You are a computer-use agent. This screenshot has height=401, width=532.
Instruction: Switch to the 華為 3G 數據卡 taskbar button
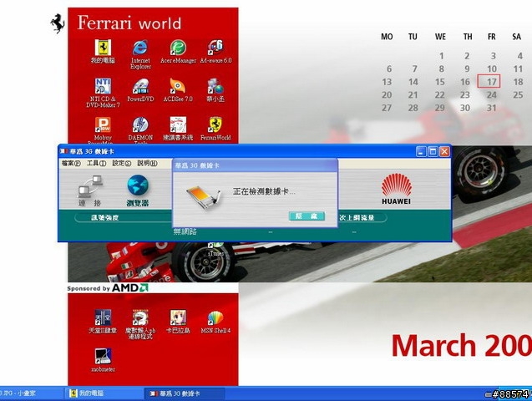click(185, 393)
